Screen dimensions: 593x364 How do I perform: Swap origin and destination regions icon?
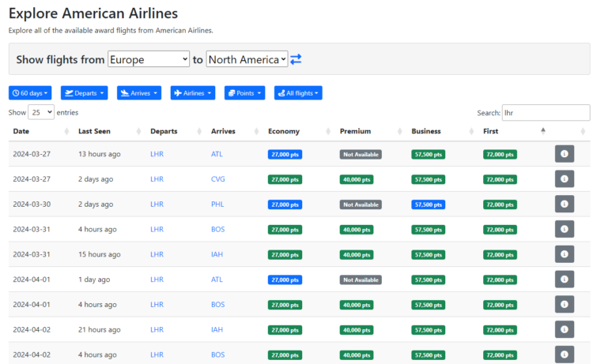pyautogui.click(x=296, y=59)
